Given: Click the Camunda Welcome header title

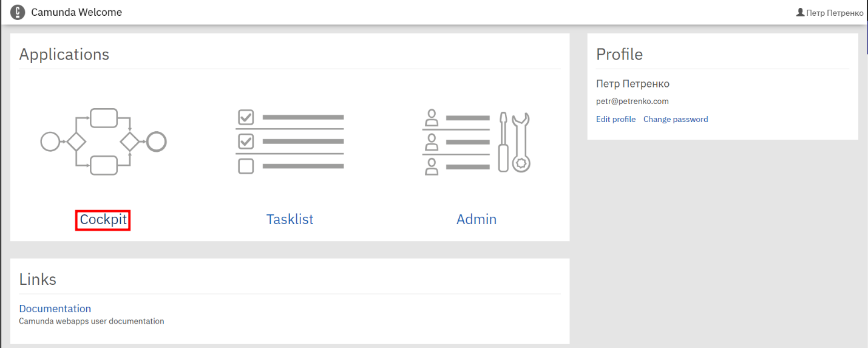Looking at the screenshot, I should (76, 12).
